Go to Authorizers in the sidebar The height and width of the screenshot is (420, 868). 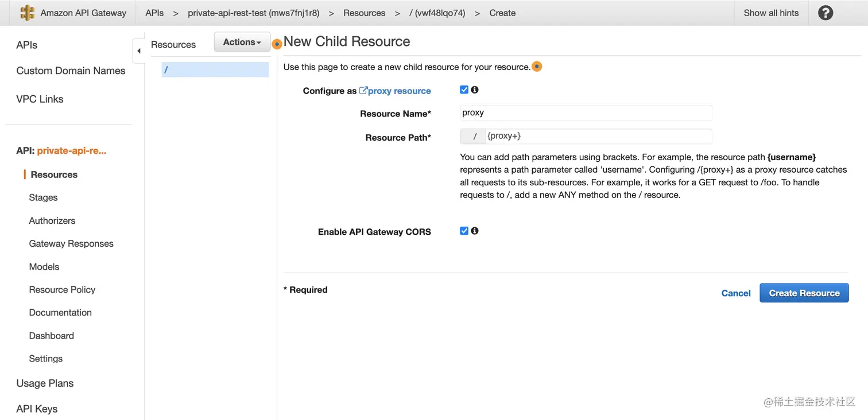tap(52, 220)
